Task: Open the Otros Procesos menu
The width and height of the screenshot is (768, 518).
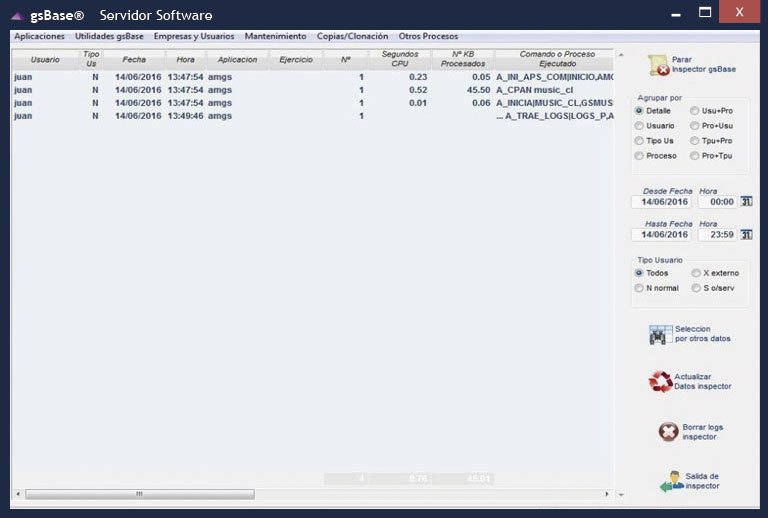Action: [x=428, y=36]
